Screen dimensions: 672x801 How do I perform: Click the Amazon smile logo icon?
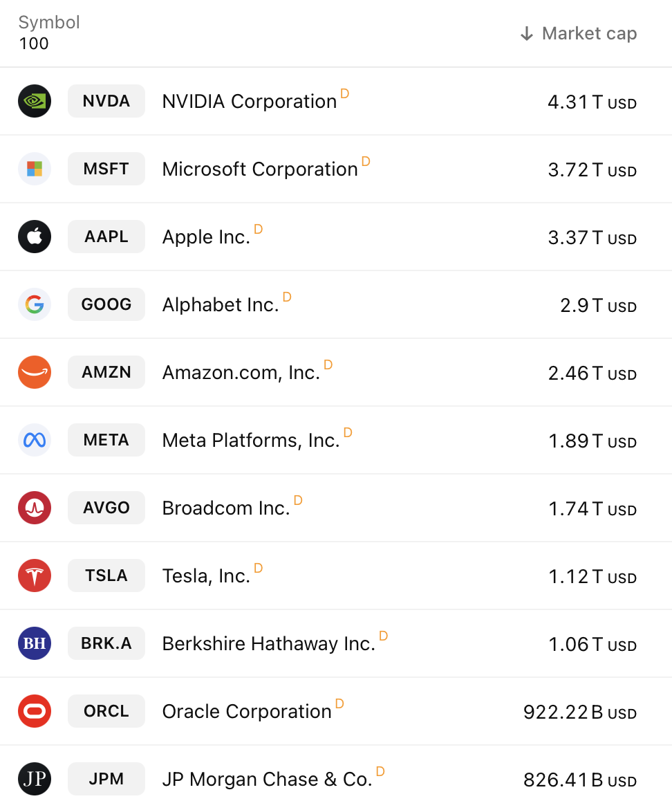tap(34, 372)
